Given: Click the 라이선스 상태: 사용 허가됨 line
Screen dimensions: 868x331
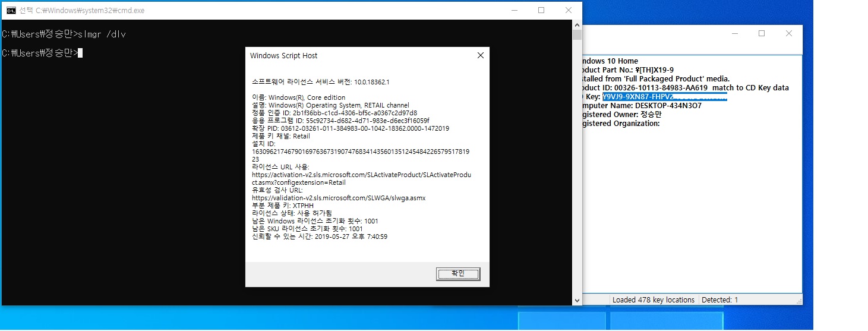Looking at the screenshot, I should (x=292, y=213).
